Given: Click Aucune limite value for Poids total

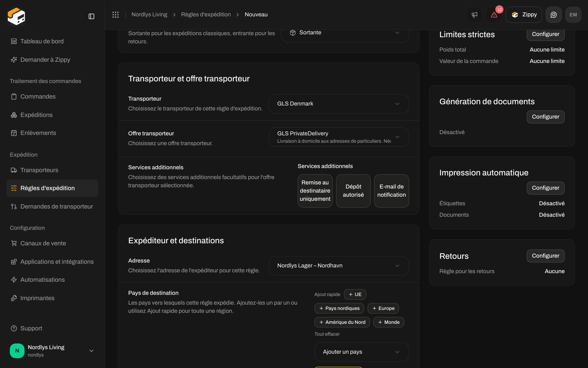Looking at the screenshot, I should [x=547, y=50].
